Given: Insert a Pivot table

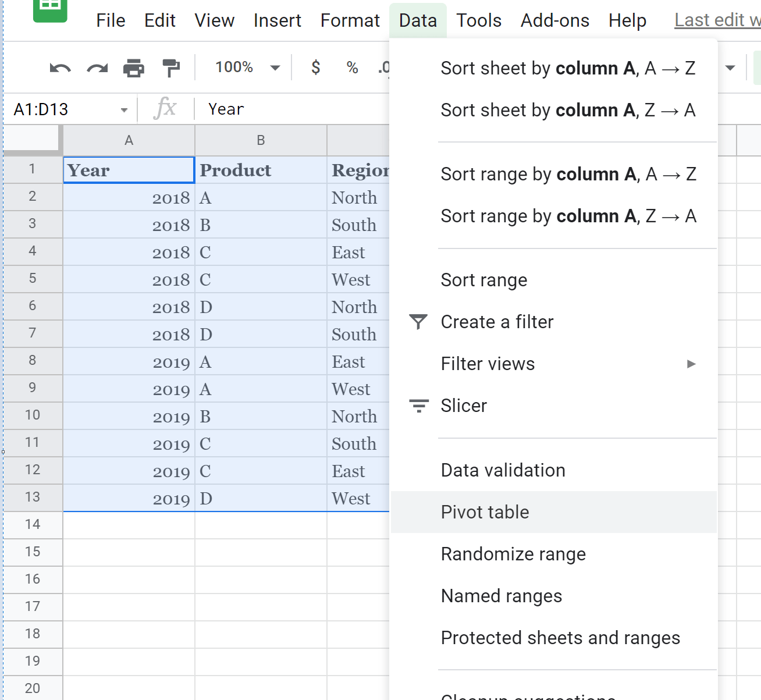Looking at the screenshot, I should click(x=485, y=512).
